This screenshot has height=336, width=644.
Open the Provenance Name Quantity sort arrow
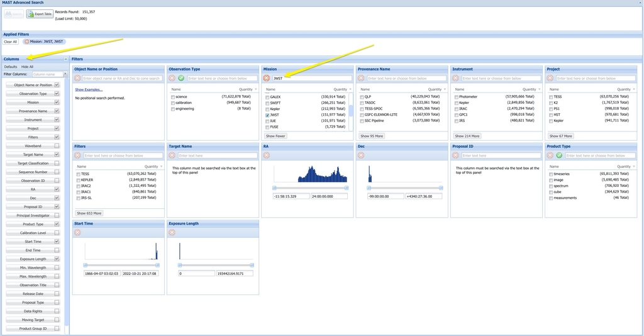[445, 89]
